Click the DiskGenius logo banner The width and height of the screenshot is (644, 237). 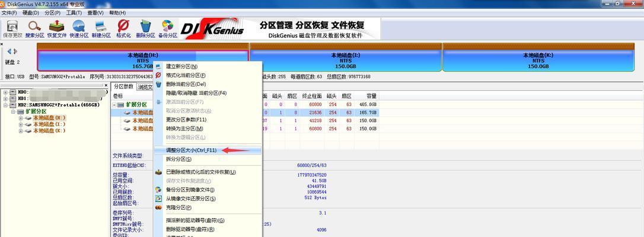212,29
